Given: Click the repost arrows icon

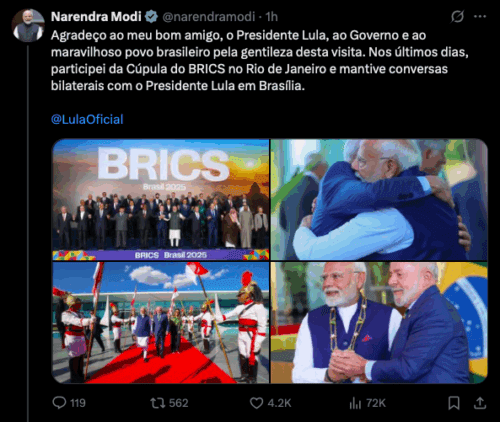Looking at the screenshot, I should coord(157,403).
